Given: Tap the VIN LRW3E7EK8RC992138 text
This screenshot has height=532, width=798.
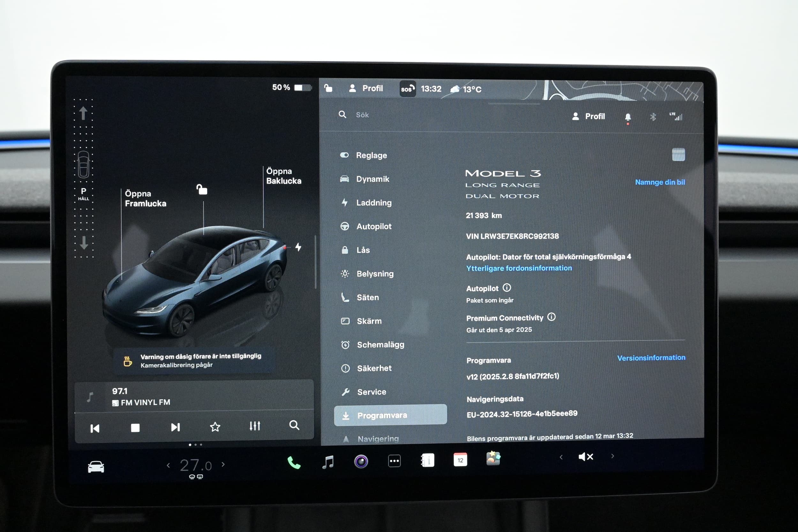Looking at the screenshot, I should click(x=512, y=236).
